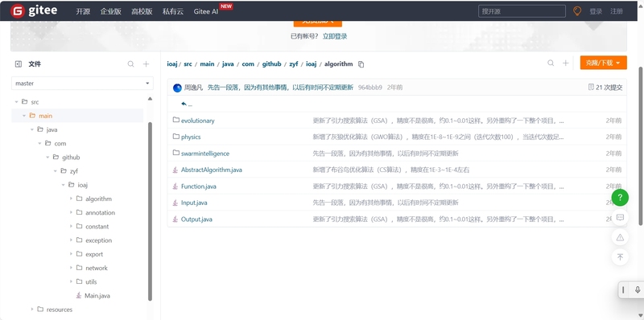Click the 立即登录 link
Screen dimensions: 644x320
pyautogui.click(x=335, y=36)
